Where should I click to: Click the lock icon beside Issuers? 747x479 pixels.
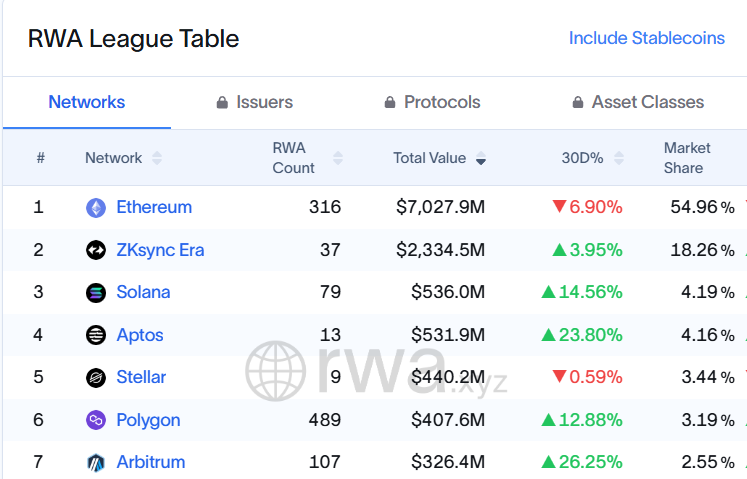[x=222, y=103]
